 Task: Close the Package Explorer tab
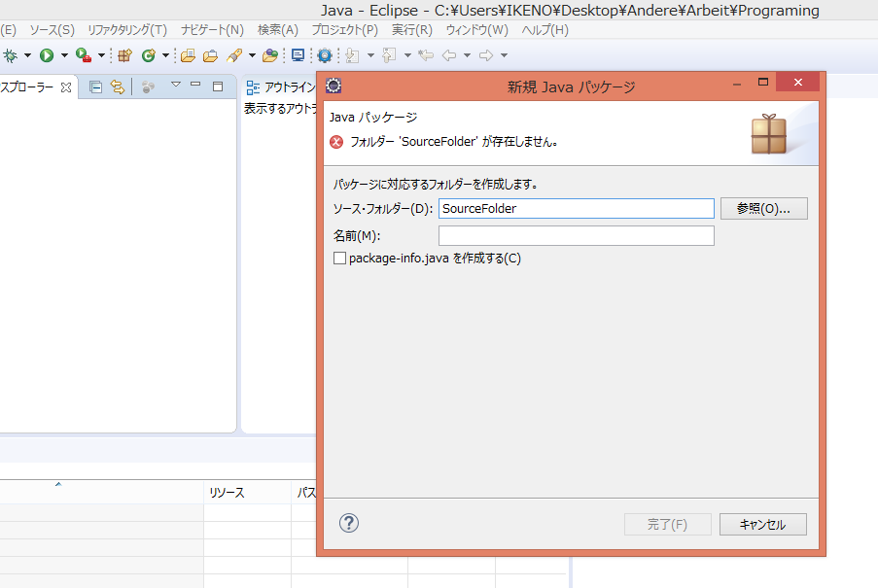click(66, 87)
